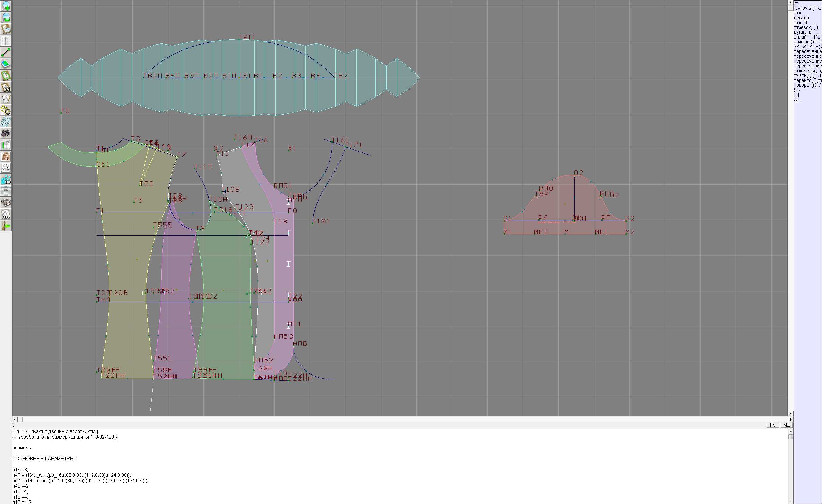Open the compass drafting tool icon
822x504 pixels.
tap(6, 99)
